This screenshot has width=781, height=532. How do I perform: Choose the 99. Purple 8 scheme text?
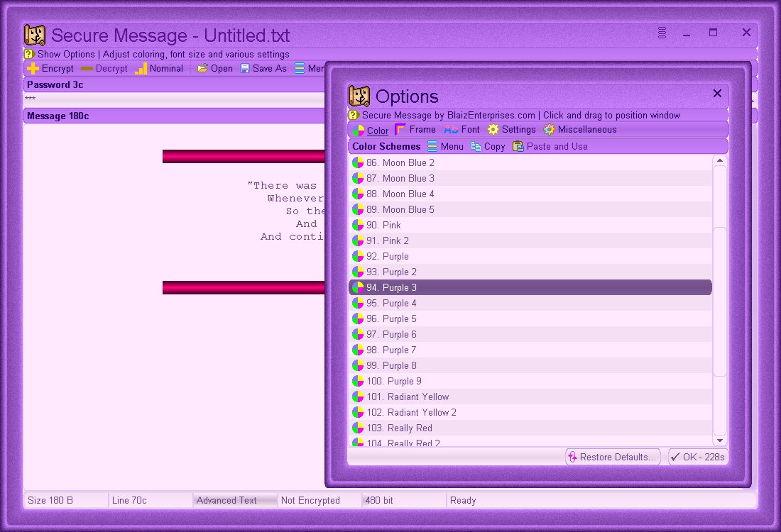[x=391, y=365]
